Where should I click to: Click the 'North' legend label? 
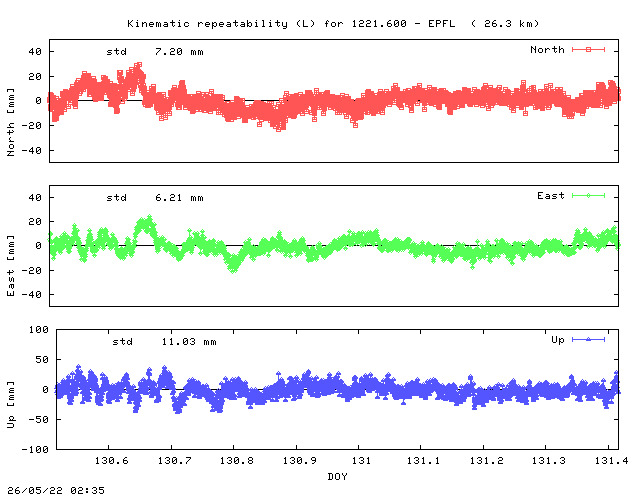pos(547,49)
